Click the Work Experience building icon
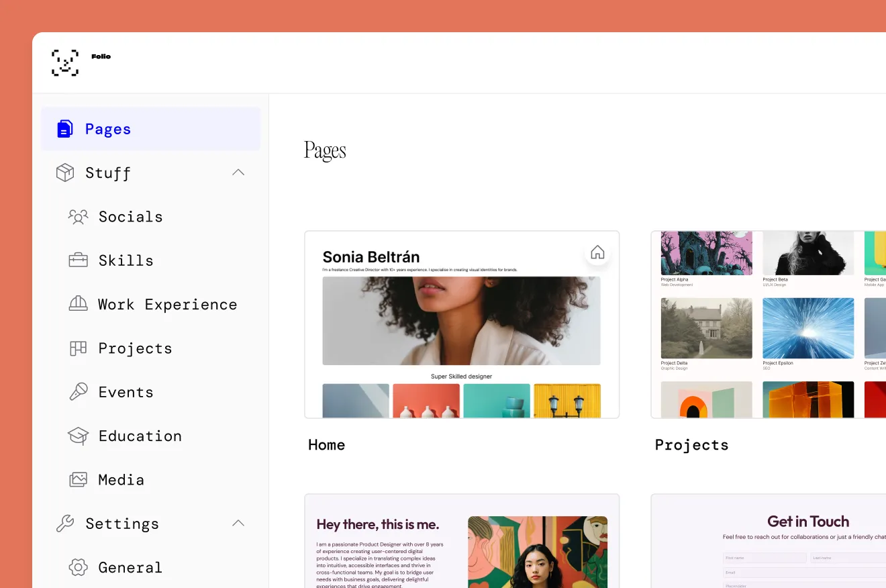Viewport: 886px width, 588px height. [x=79, y=304]
